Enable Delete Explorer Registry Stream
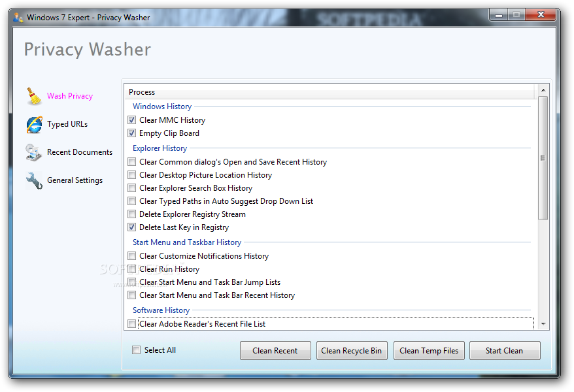Viewport: 574px width, 392px height. tap(132, 214)
